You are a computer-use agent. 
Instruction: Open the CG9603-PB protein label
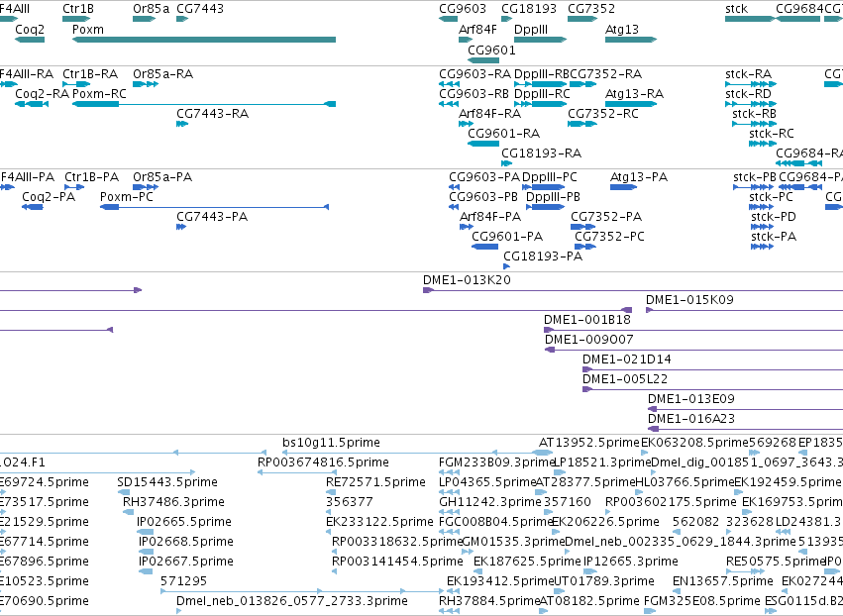point(483,197)
